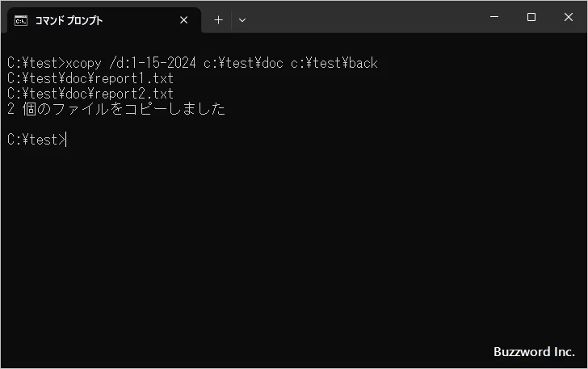This screenshot has height=369, width=588.
Task: Click the empty title bar area
Action: (363, 17)
